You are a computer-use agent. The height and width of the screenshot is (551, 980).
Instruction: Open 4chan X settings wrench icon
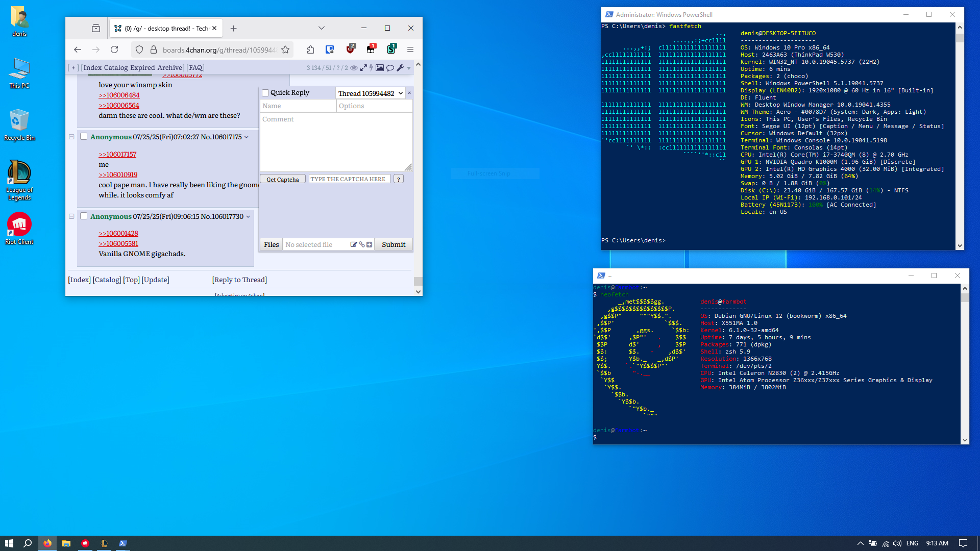[x=400, y=68]
